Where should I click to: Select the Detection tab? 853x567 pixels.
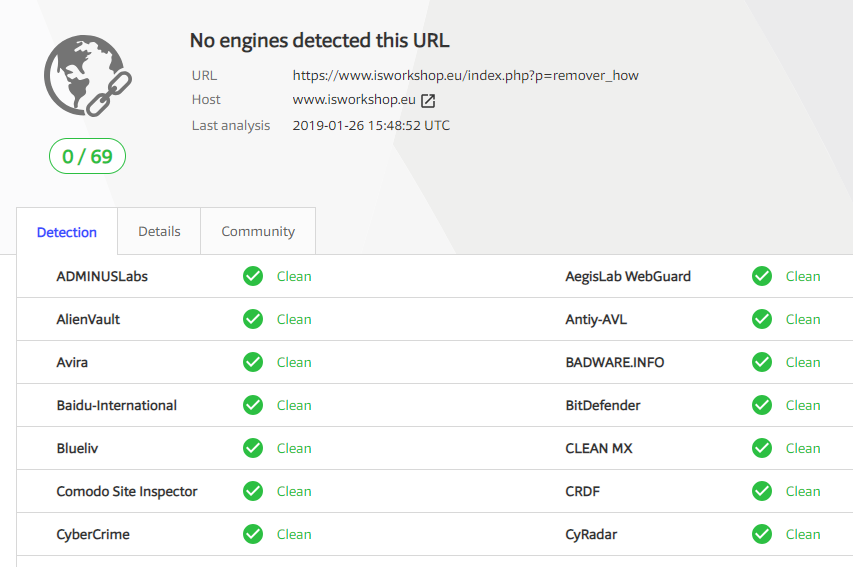point(67,232)
